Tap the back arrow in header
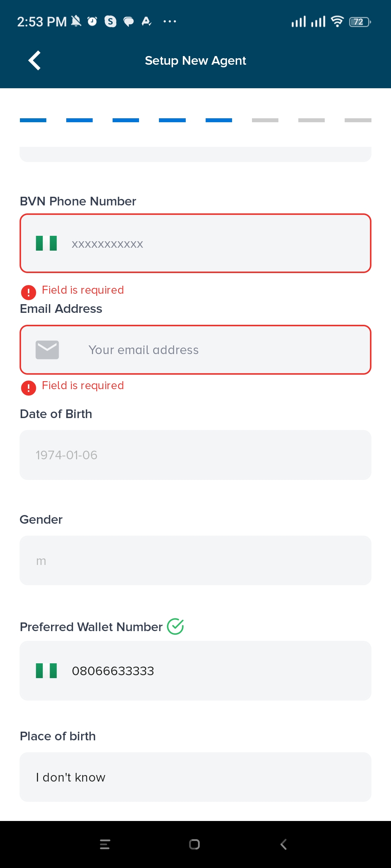The height and width of the screenshot is (868, 391). (x=35, y=60)
